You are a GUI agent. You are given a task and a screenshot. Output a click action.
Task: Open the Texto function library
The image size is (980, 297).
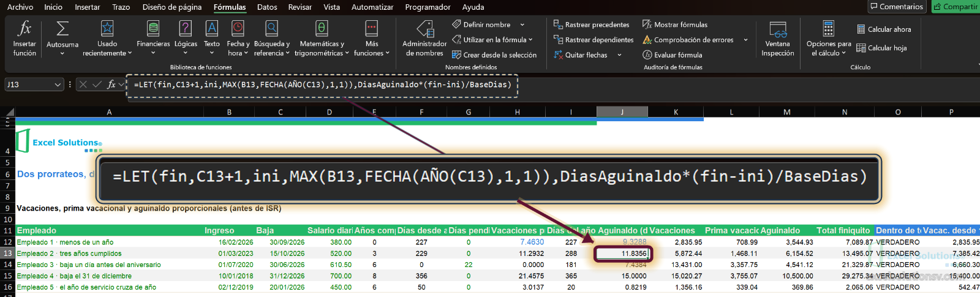point(212,38)
